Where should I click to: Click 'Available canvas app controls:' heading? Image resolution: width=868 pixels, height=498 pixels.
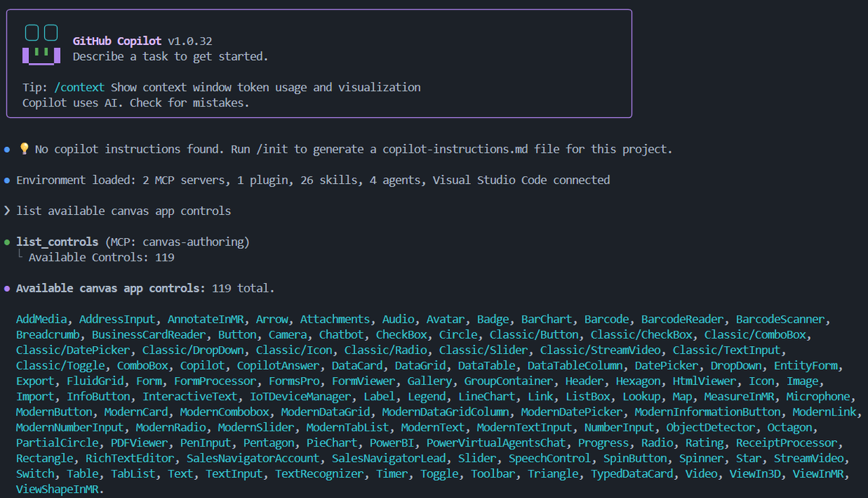click(x=111, y=288)
